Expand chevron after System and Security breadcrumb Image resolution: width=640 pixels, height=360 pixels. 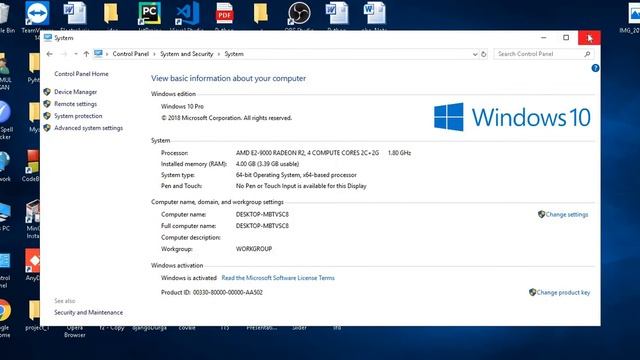pyautogui.click(x=219, y=54)
